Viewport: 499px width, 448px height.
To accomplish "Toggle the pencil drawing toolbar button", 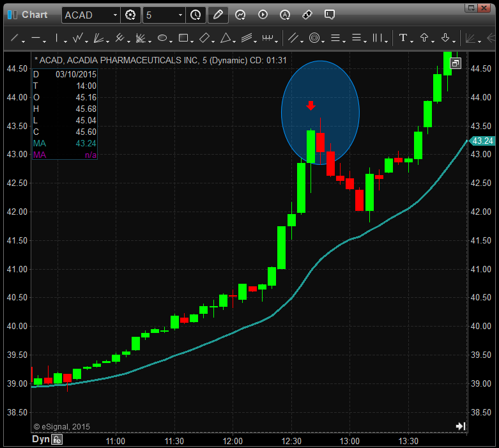I will [218, 15].
